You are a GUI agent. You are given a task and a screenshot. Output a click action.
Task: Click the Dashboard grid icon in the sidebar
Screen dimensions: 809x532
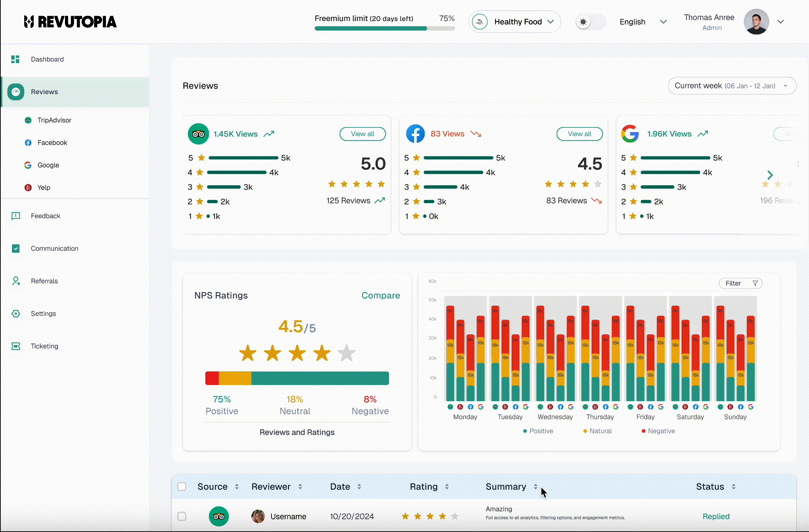[15, 59]
